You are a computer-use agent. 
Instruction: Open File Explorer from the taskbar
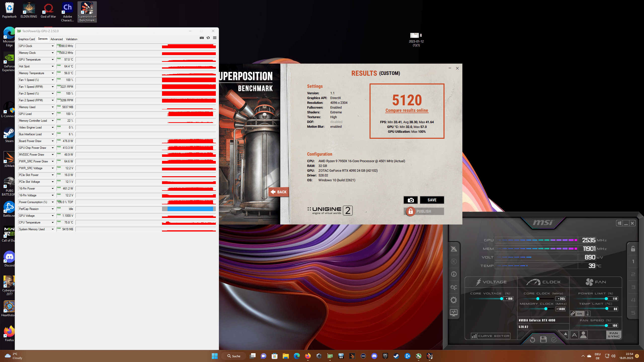(286, 356)
